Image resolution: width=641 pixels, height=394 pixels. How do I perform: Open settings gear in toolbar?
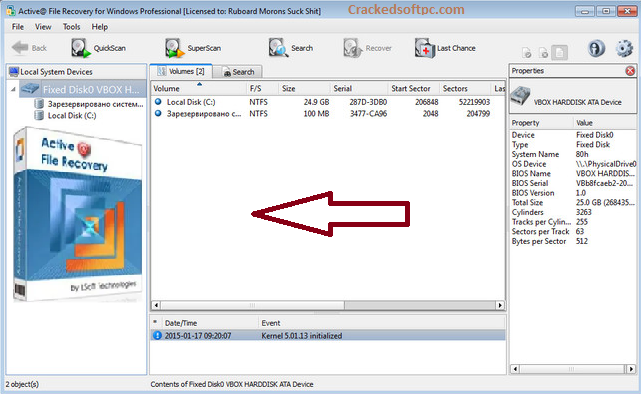624,48
